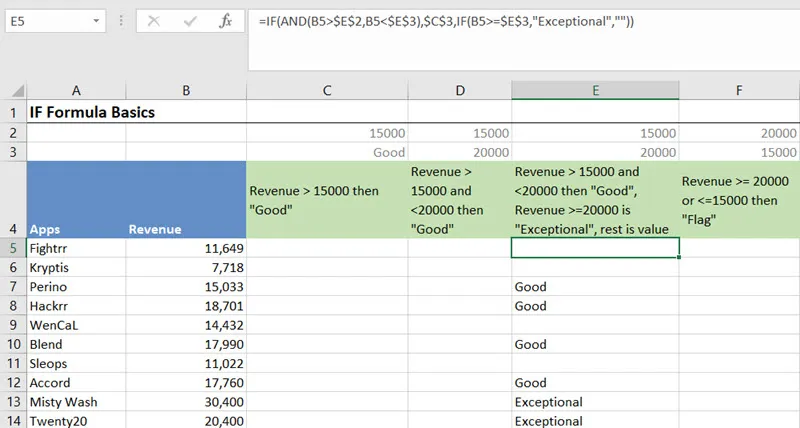This screenshot has width=800, height=428.
Task: Select column C header
Action: pyautogui.click(x=327, y=91)
